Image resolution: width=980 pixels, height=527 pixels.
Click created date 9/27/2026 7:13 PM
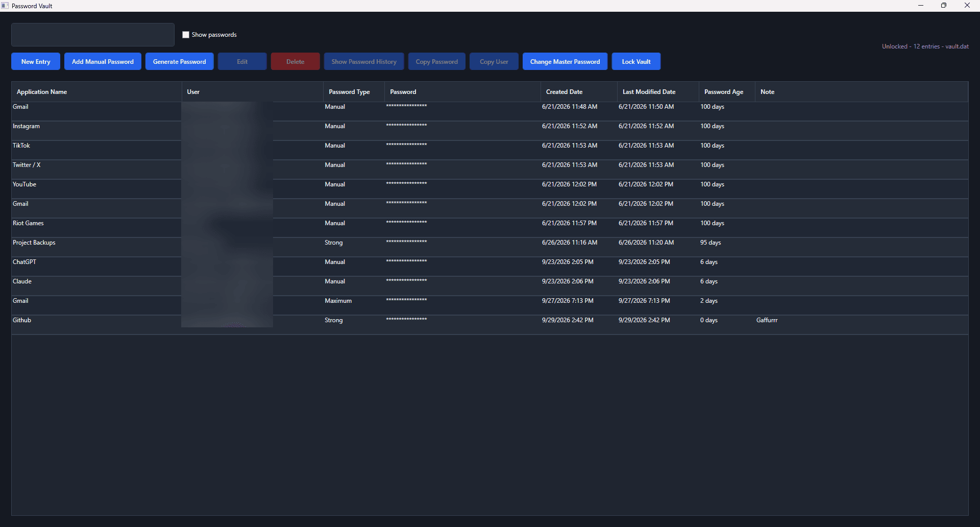[568, 301]
